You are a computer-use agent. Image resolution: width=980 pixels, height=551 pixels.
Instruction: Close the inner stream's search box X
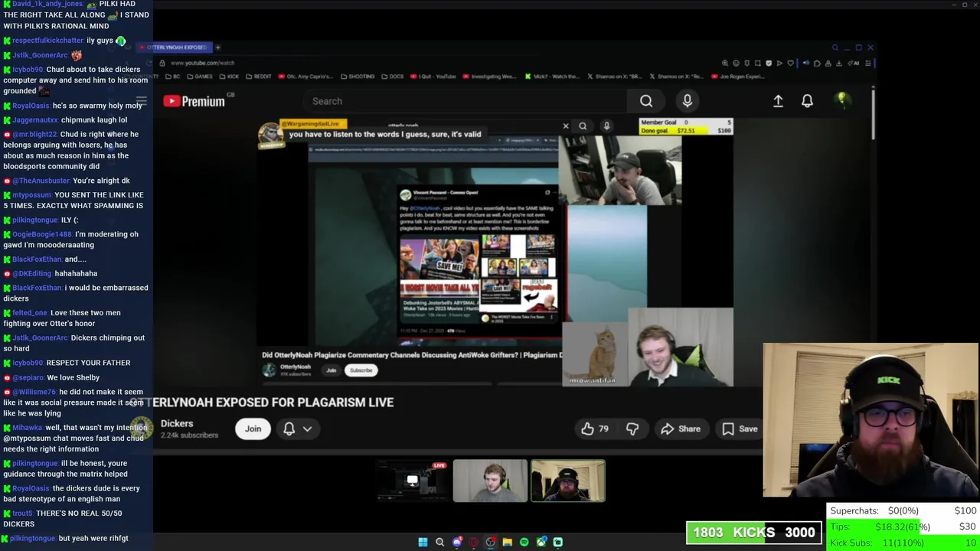coord(566,126)
